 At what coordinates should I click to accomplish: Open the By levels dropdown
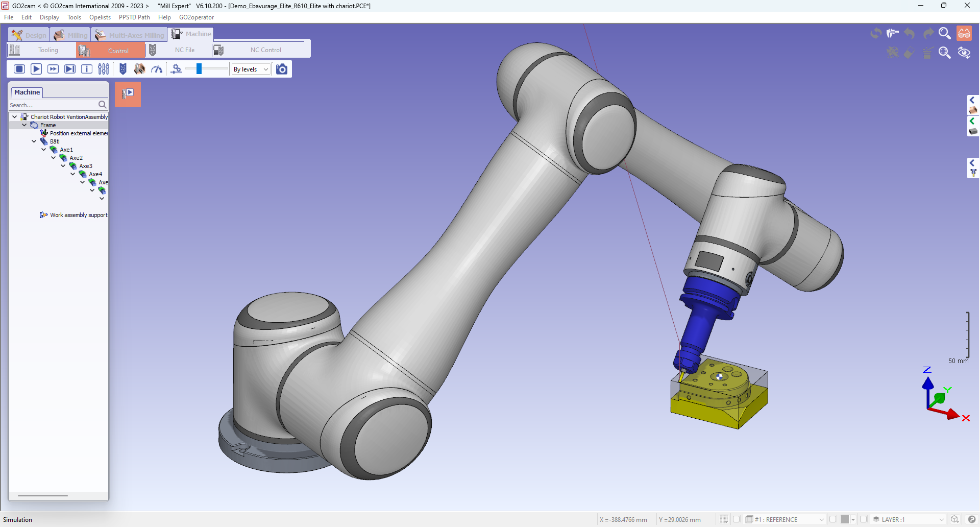pos(251,69)
